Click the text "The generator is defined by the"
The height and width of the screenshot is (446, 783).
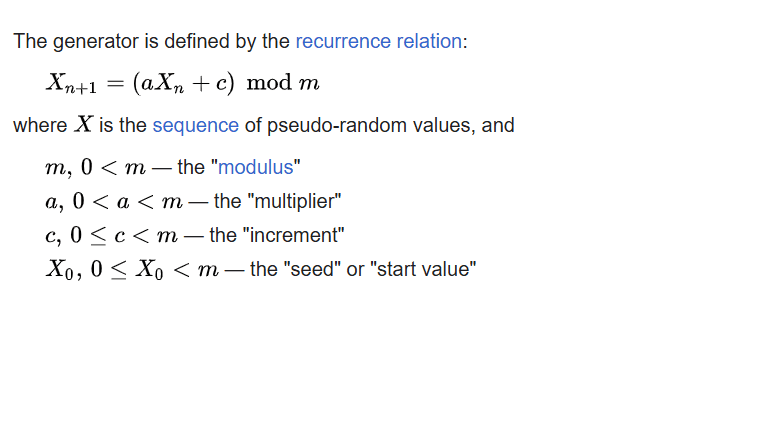point(151,41)
